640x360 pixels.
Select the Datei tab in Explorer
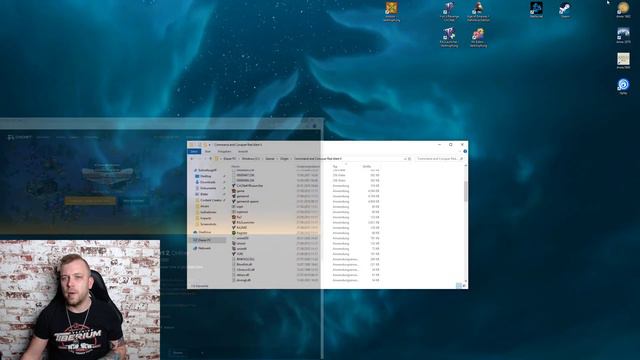coord(194,151)
